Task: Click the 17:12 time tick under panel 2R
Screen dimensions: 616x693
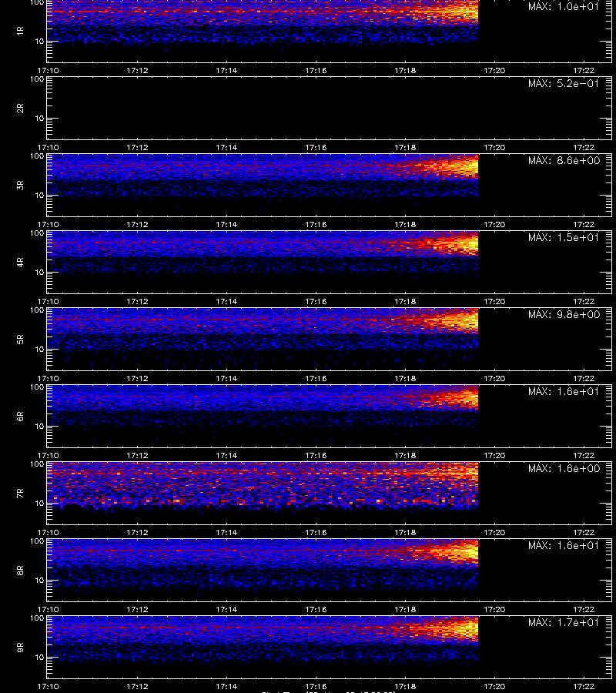Action: (137, 147)
